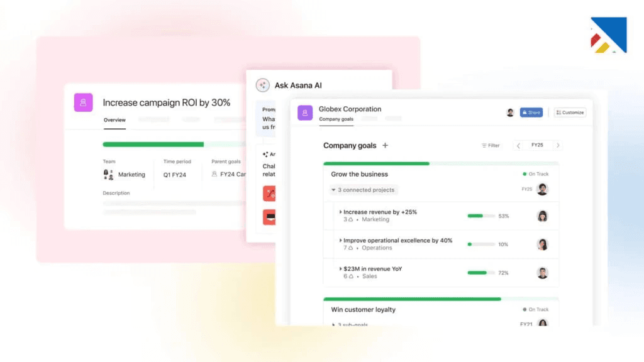Image resolution: width=644 pixels, height=362 pixels.
Task: Click the FY25 period selector
Action: pos(537,145)
